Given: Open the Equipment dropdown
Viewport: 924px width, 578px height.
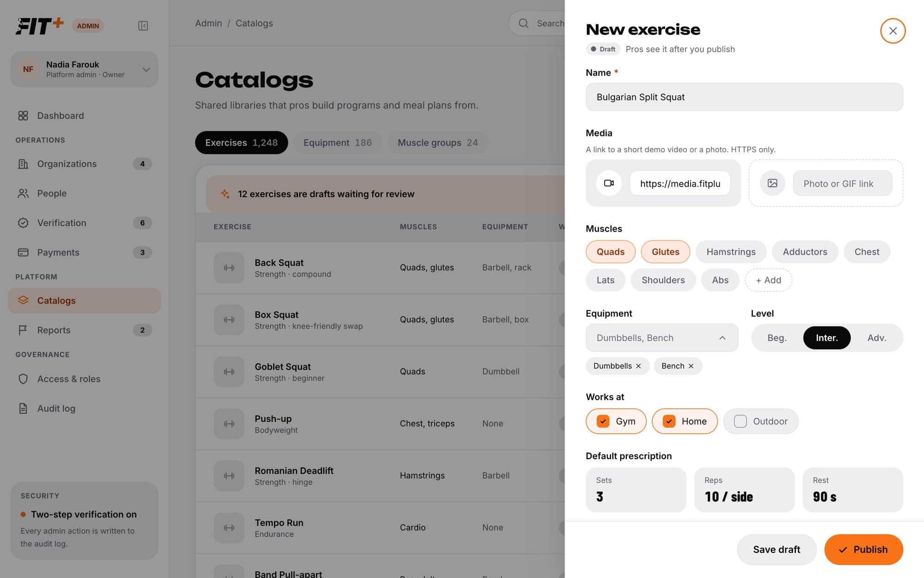Looking at the screenshot, I should (x=662, y=338).
